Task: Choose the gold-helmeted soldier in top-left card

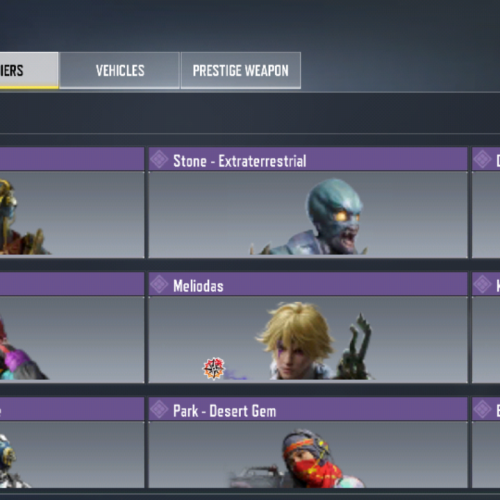Action: [20, 217]
